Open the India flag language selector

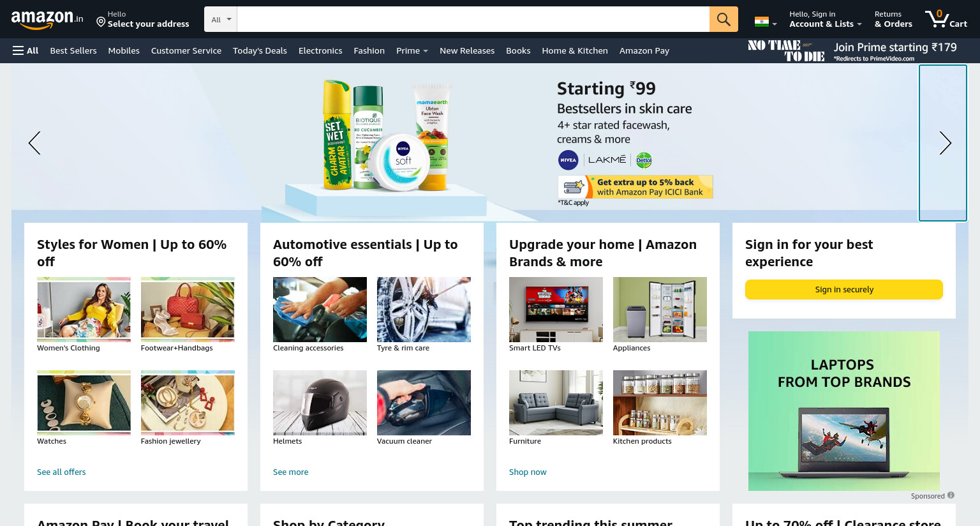pyautogui.click(x=766, y=22)
